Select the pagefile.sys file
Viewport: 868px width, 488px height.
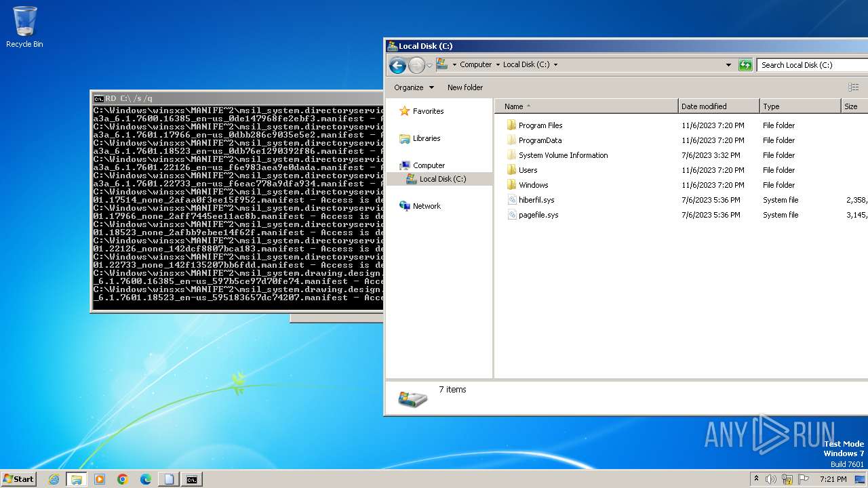tap(538, 215)
